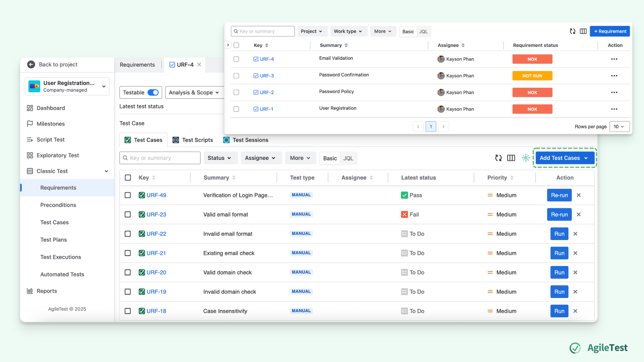Switch to the Test Scripts tab

coord(197,140)
